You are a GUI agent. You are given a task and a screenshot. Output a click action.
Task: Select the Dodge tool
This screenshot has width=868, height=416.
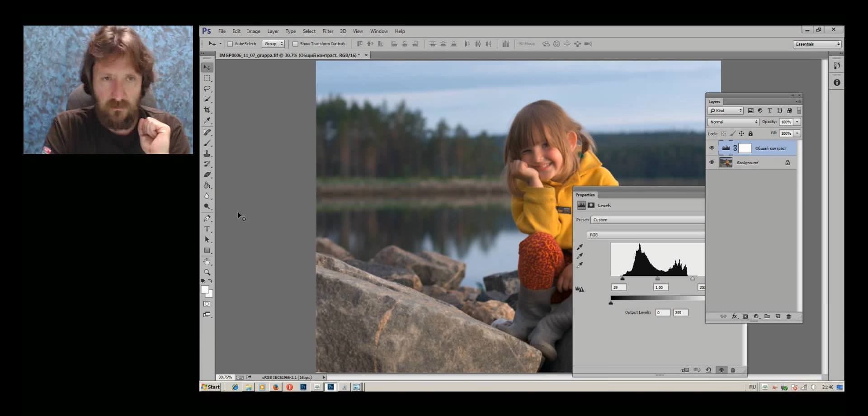point(207,207)
